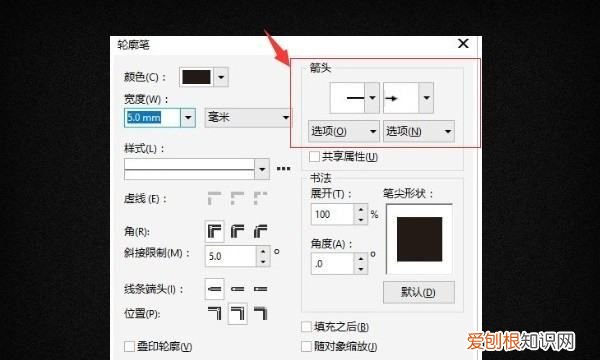The width and height of the screenshot is (600, 360).
Task: Decrease miter limit 斜接限制 with down spinner
Action: (263, 261)
